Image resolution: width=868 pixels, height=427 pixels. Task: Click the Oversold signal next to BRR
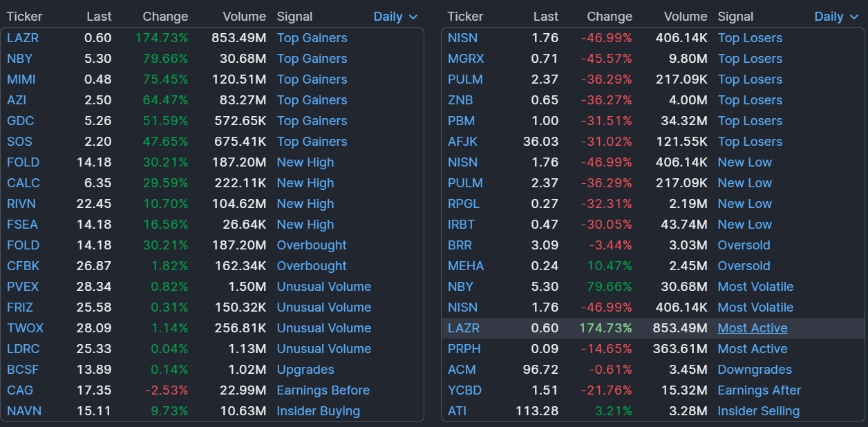744,245
